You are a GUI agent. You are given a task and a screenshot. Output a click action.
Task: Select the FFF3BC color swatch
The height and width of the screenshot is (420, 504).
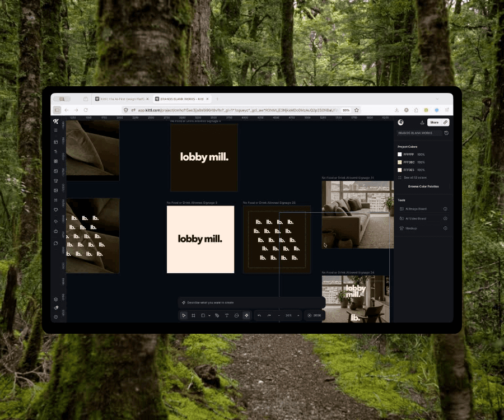[399, 162]
